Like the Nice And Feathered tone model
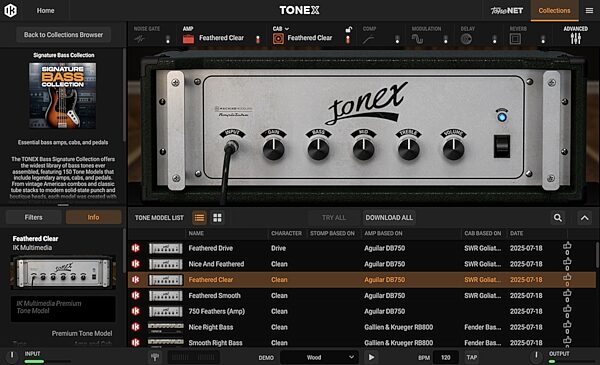Viewport: 600px width, 365px height. click(567, 262)
